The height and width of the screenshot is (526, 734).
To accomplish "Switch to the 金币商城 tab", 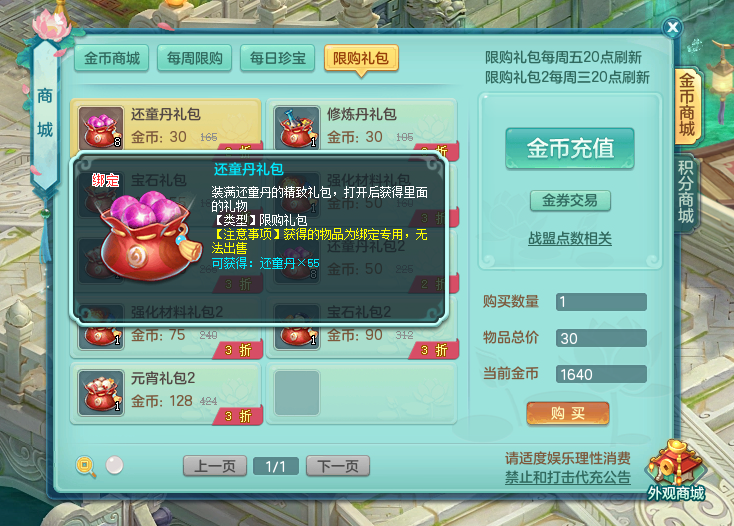I will tap(112, 58).
